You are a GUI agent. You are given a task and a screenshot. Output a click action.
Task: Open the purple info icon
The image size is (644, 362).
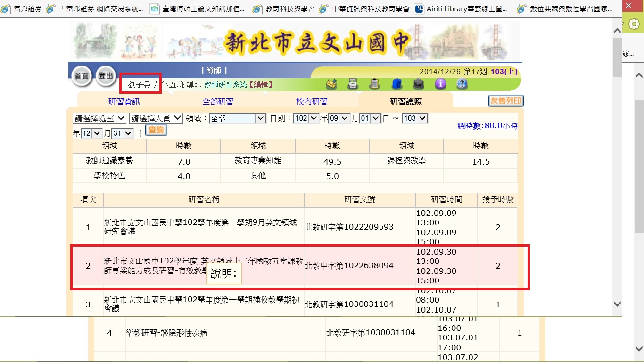[x=440, y=84]
